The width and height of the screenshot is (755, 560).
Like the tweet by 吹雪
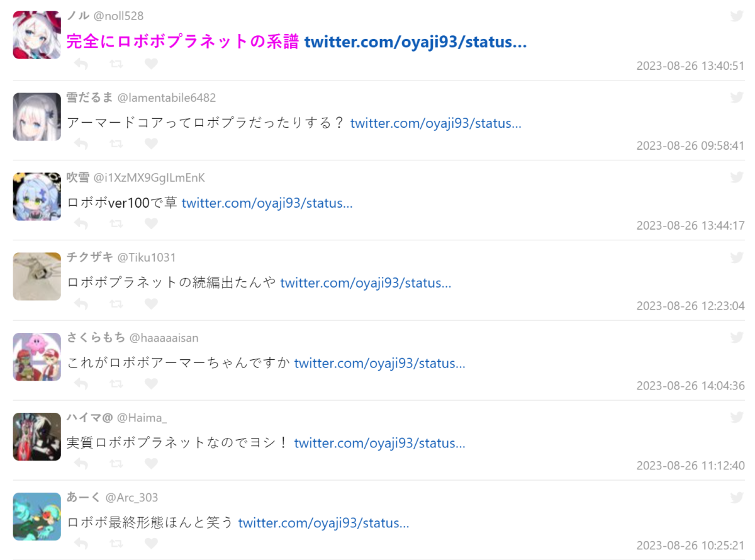(151, 223)
